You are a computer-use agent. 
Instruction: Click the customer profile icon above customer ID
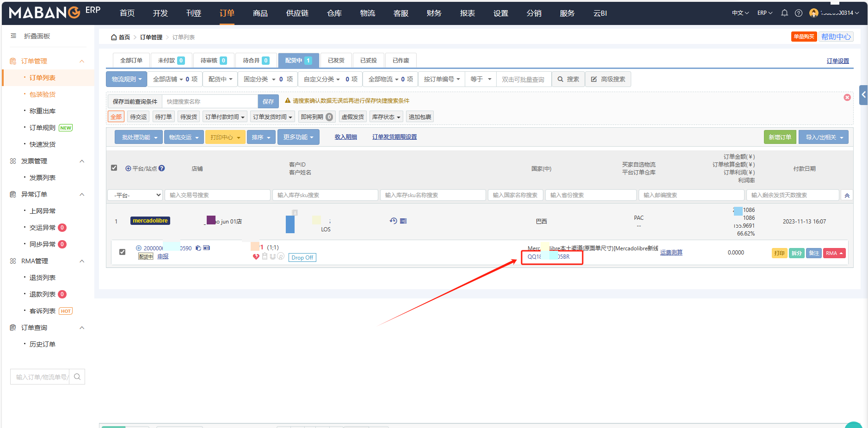pyautogui.click(x=295, y=212)
